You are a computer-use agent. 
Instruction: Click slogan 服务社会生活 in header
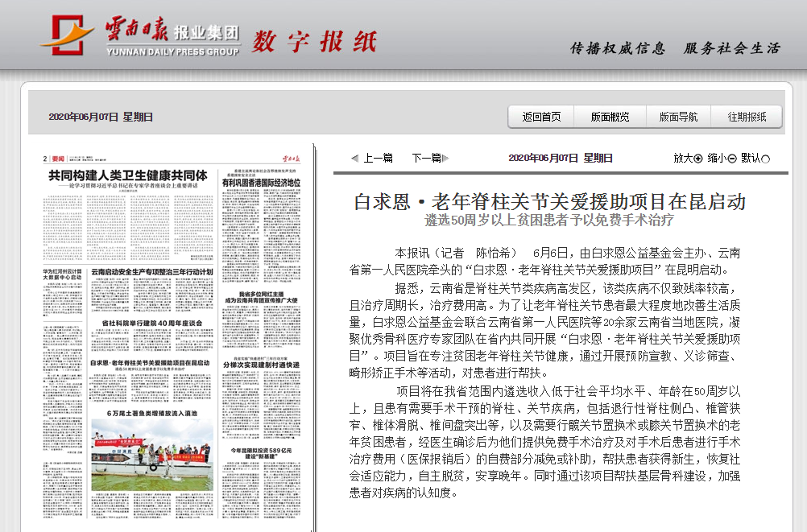(732, 48)
